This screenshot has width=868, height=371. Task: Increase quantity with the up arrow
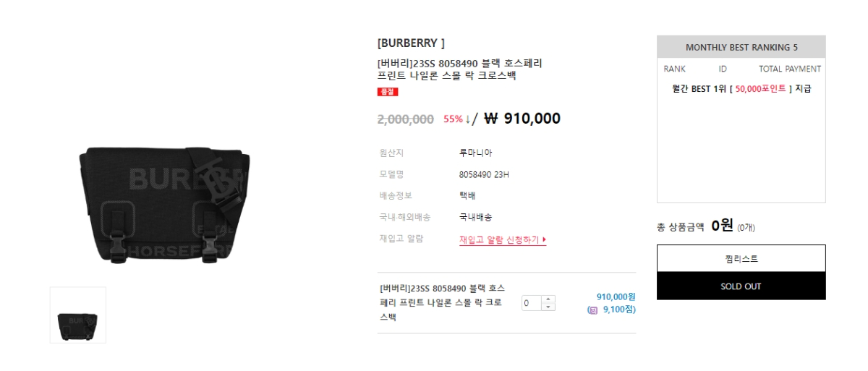(548, 299)
